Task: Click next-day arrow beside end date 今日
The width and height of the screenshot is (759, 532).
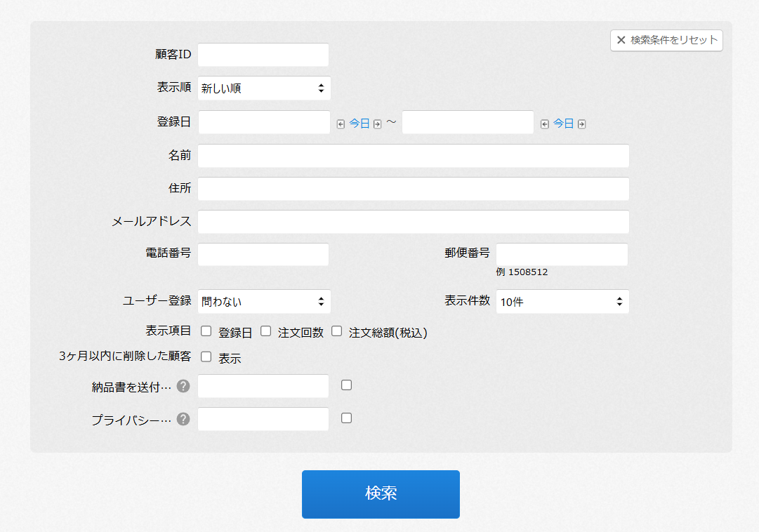Action: click(581, 124)
